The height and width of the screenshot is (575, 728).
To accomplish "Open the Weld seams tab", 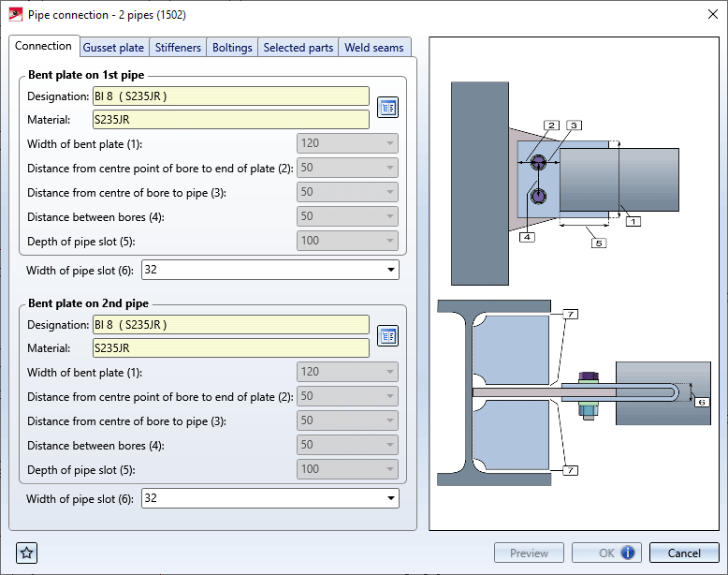I will 374,48.
